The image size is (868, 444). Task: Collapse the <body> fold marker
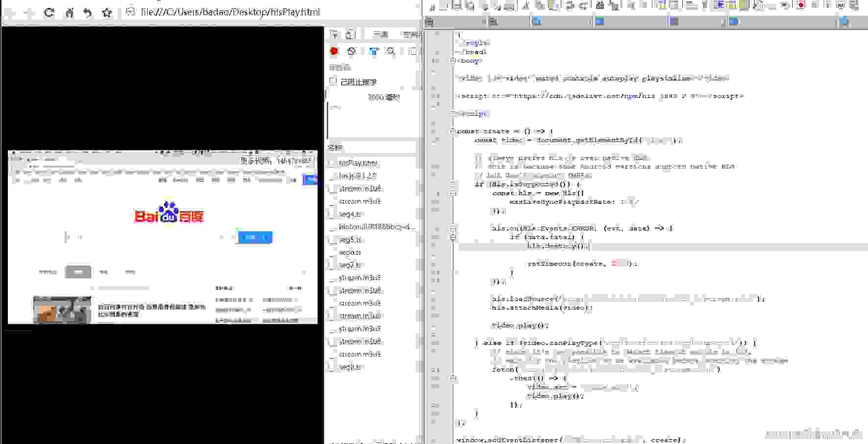(x=453, y=61)
